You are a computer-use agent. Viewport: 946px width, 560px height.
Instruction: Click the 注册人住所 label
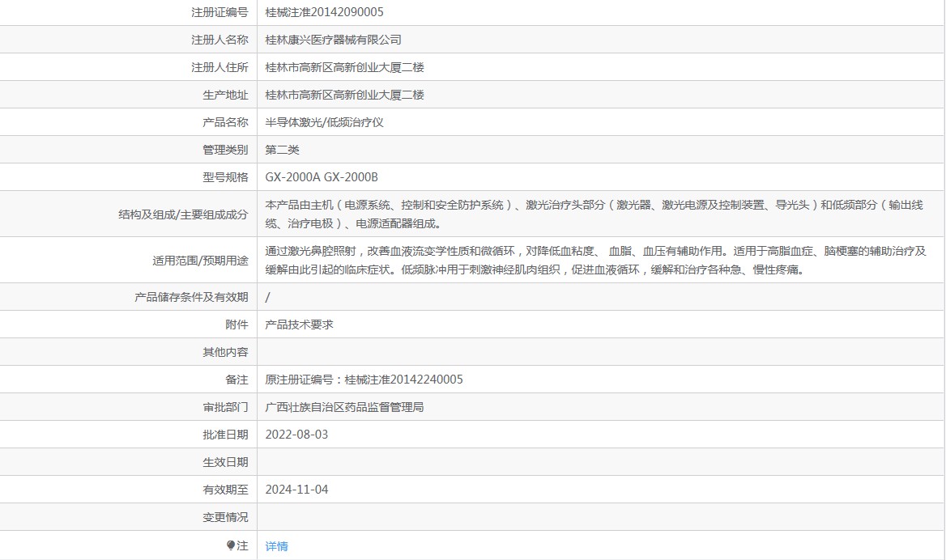219,67
